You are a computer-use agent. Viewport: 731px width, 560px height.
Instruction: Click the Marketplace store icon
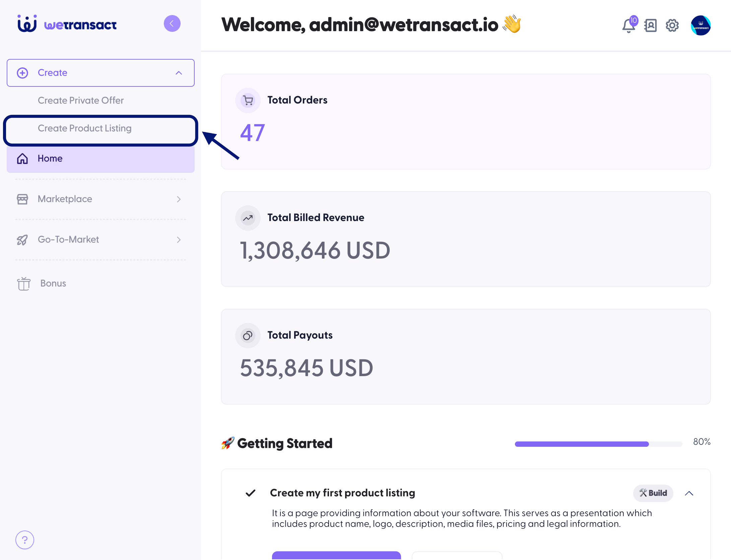(22, 199)
